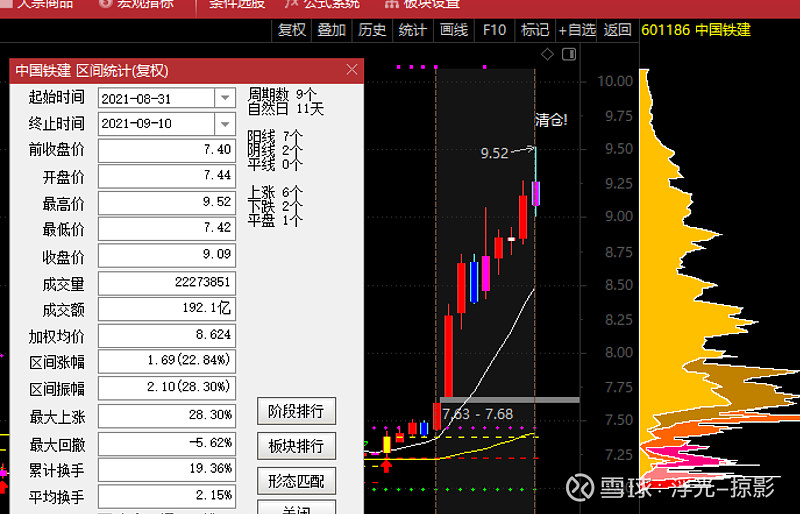This screenshot has width=800, height=514.
Task: Click the gray gap bar on the chart
Action: tap(510, 400)
